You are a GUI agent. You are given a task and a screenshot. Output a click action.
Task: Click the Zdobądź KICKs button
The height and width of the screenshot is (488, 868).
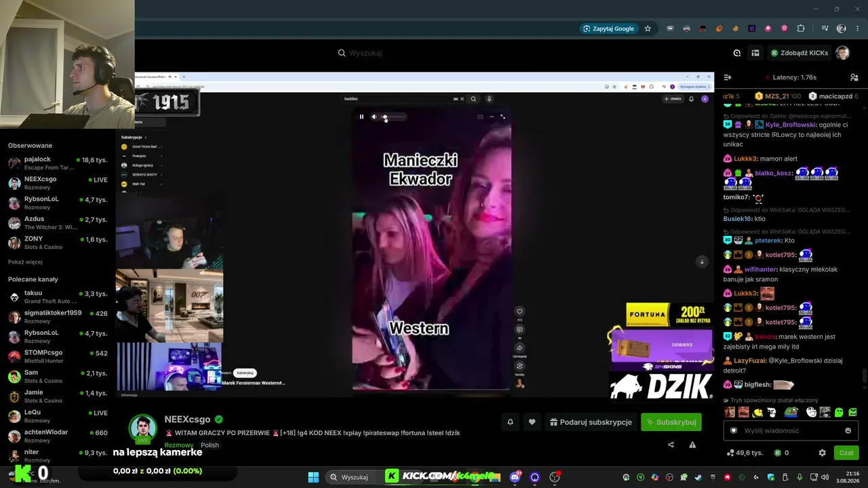(x=799, y=53)
